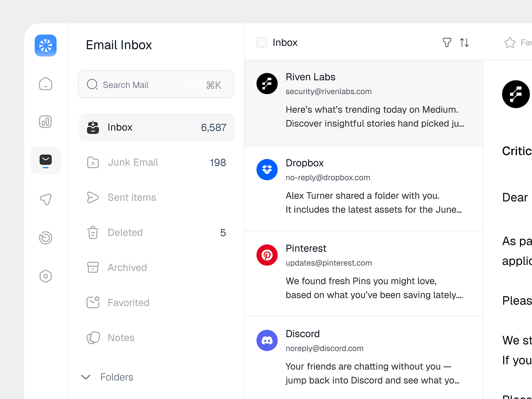Viewport: 532px width, 399px height.
Task: Select the paper plane send icon
Action: tap(46, 199)
